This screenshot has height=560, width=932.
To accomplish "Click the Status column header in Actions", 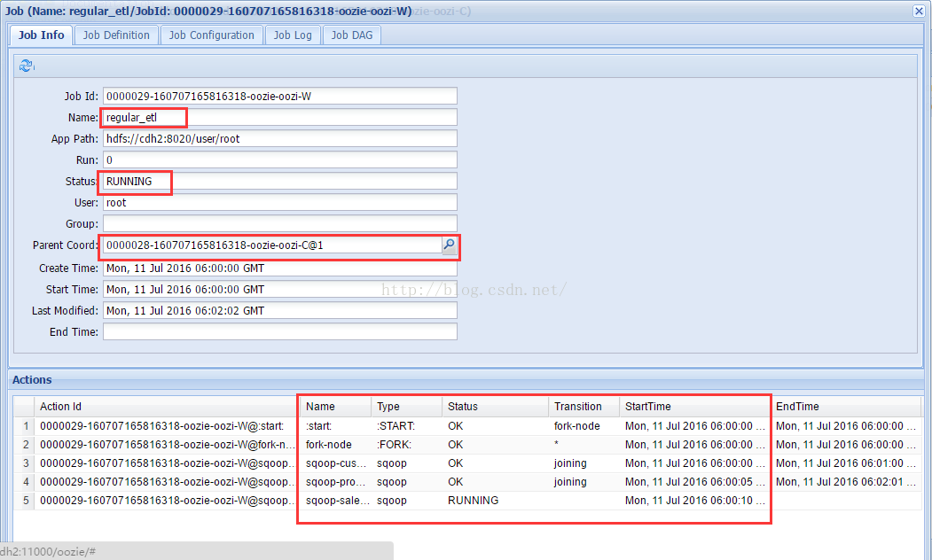I will (x=496, y=406).
